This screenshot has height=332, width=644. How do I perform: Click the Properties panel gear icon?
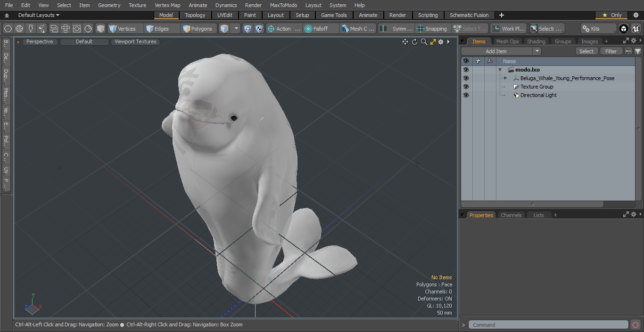[634, 214]
